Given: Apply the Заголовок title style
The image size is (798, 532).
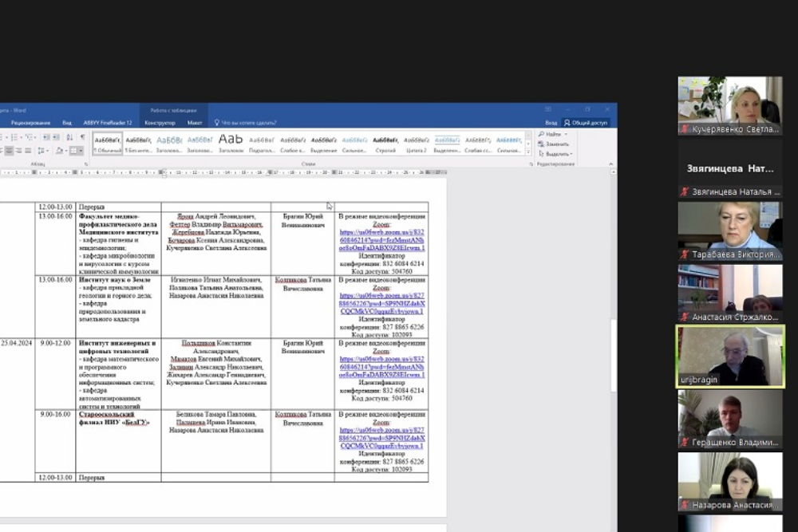Looking at the screenshot, I should pyautogui.click(x=231, y=144).
